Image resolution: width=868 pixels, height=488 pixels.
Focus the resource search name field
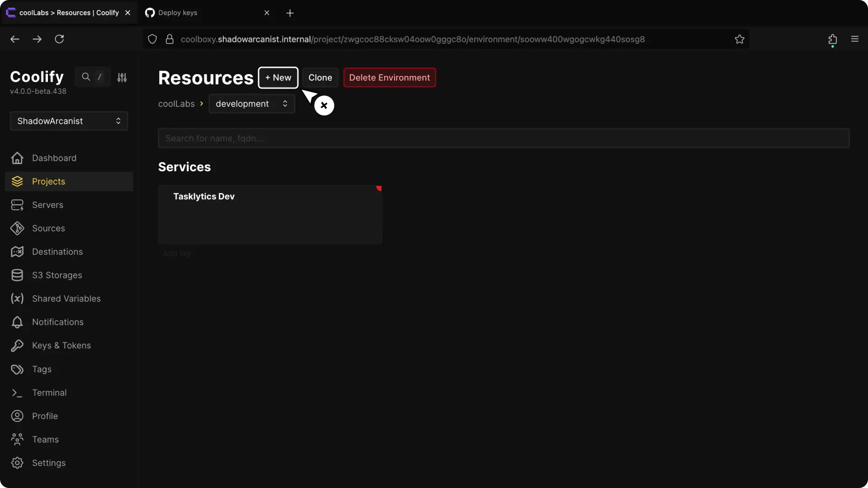coord(503,138)
